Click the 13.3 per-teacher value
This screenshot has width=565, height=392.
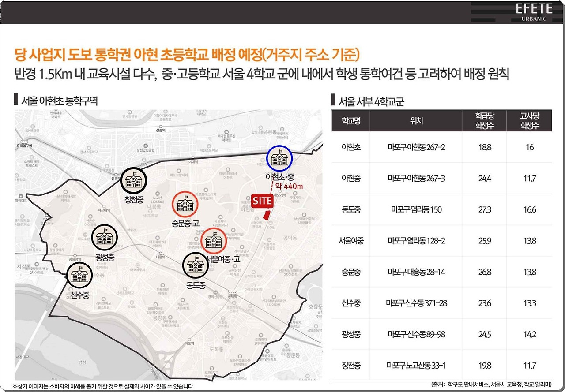[530, 303]
